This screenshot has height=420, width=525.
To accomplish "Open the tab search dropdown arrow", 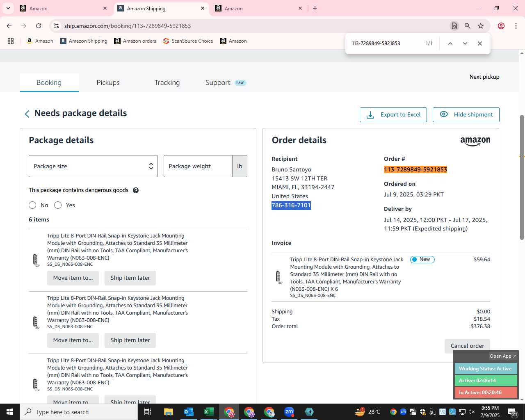I will tap(8, 8).
